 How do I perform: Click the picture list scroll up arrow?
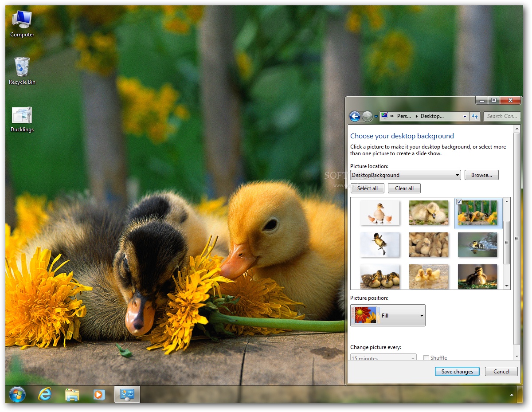click(507, 201)
